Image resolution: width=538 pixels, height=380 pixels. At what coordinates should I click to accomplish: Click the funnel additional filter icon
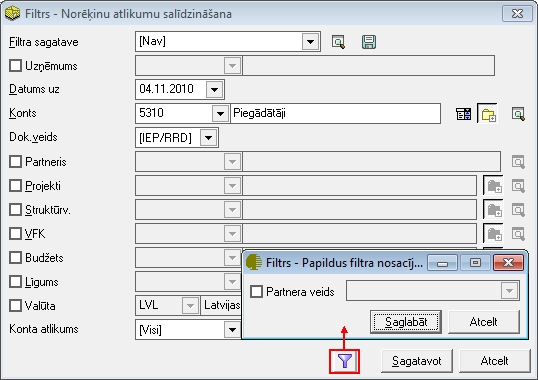pos(344,361)
